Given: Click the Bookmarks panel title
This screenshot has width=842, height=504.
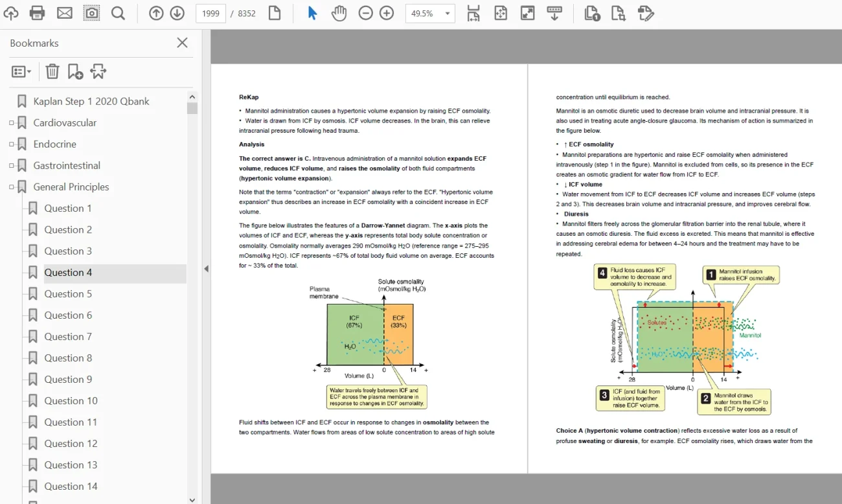Looking at the screenshot, I should point(34,43).
